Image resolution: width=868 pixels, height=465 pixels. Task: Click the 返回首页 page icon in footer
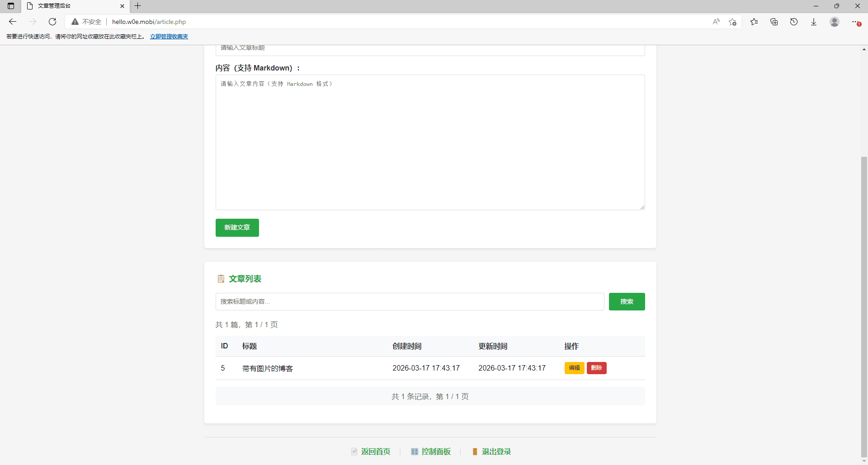(x=354, y=451)
